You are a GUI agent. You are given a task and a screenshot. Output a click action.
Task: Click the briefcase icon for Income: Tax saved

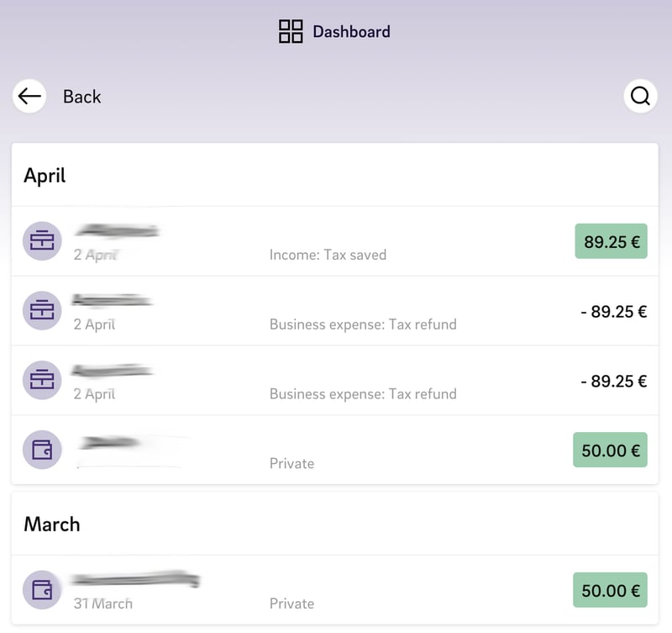click(42, 241)
